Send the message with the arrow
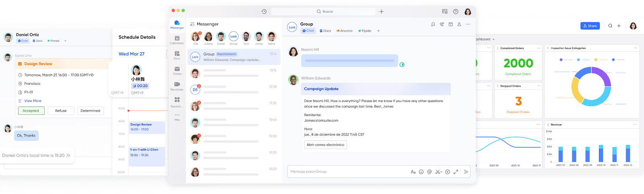The image size is (644, 194). (466, 172)
